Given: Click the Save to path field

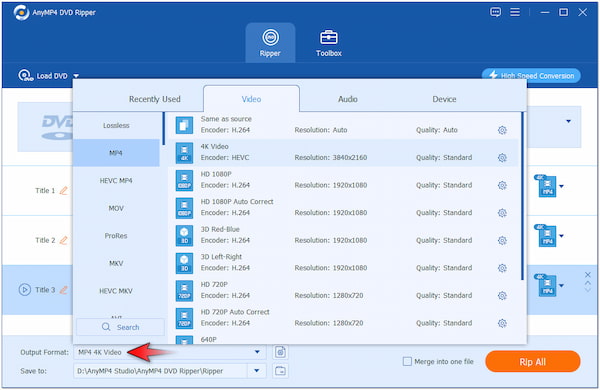Looking at the screenshot, I should [161, 370].
